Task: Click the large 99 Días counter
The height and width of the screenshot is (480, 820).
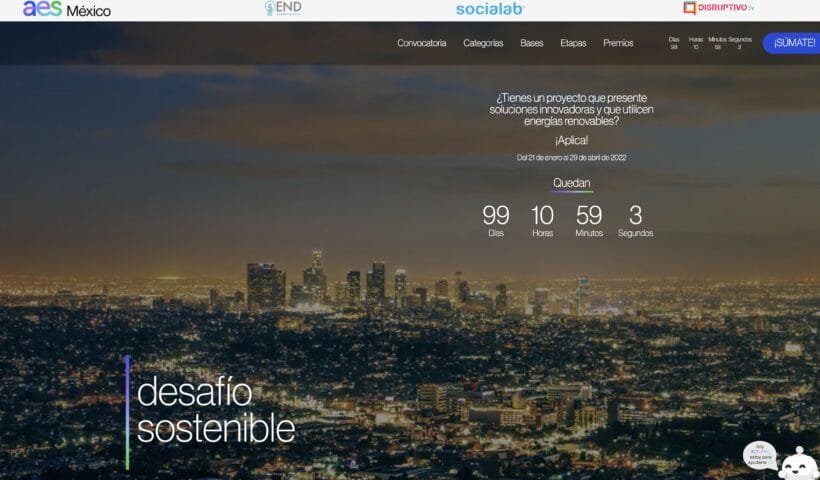Action: coord(495,220)
